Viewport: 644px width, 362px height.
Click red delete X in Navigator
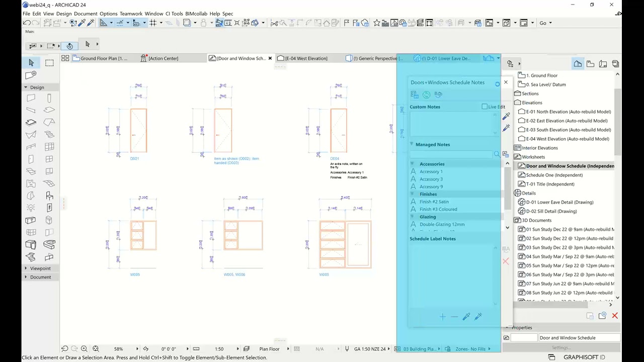tap(615, 316)
